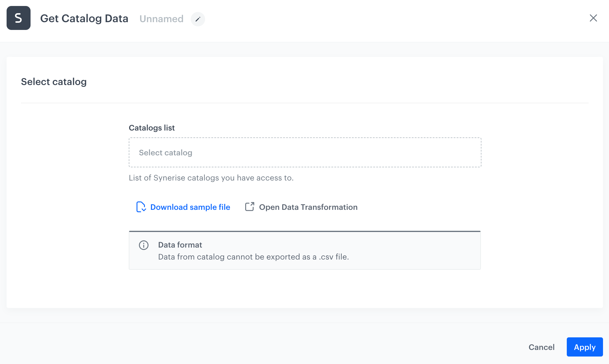Apply the catalog settings

click(x=584, y=347)
